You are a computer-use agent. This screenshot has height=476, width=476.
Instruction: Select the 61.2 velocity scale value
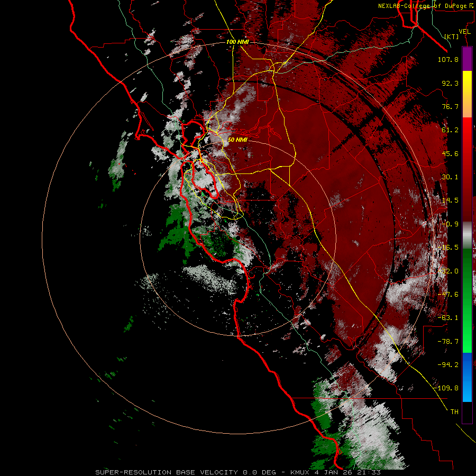(x=450, y=130)
